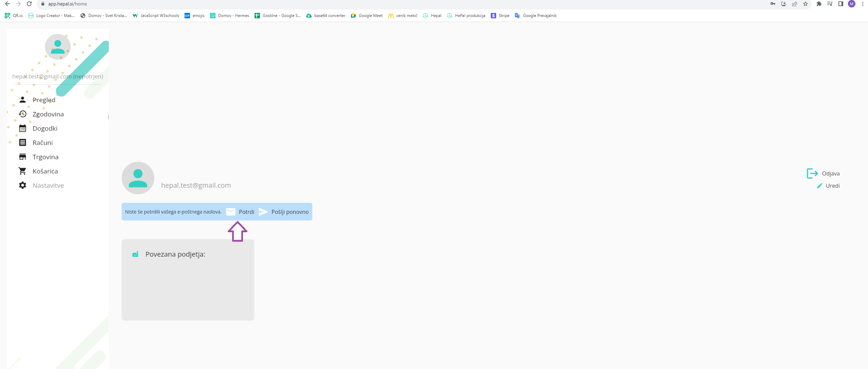Viewport: 868px width, 369px height.
Task: Click the factory icon beside Povezana podjetja
Action: [x=135, y=254]
